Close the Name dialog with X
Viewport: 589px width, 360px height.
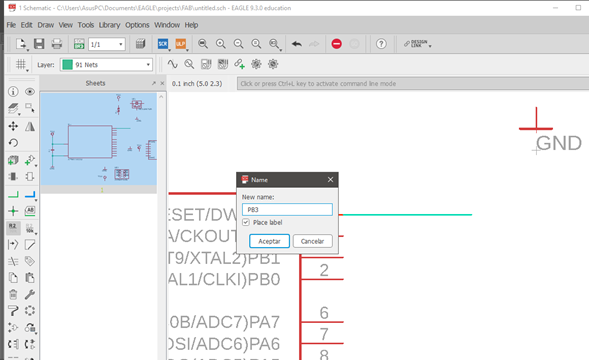point(331,180)
